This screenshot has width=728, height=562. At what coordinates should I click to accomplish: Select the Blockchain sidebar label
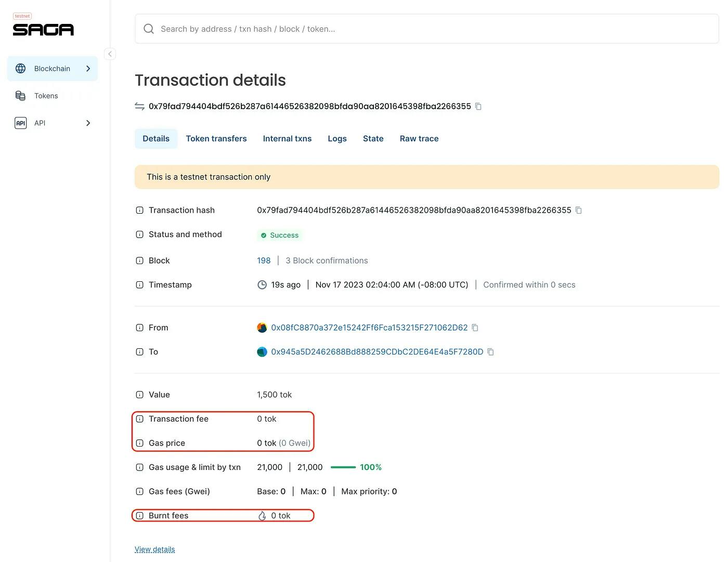(52, 69)
